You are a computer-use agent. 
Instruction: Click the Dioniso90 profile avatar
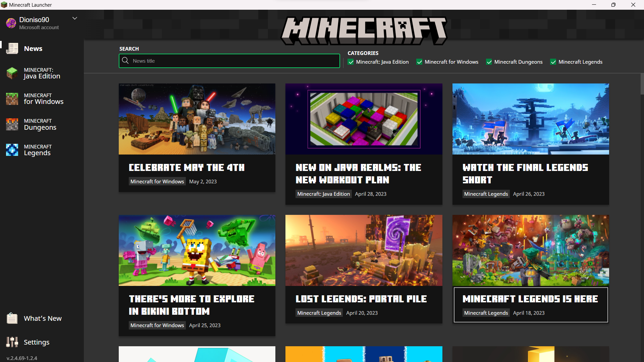click(x=11, y=23)
